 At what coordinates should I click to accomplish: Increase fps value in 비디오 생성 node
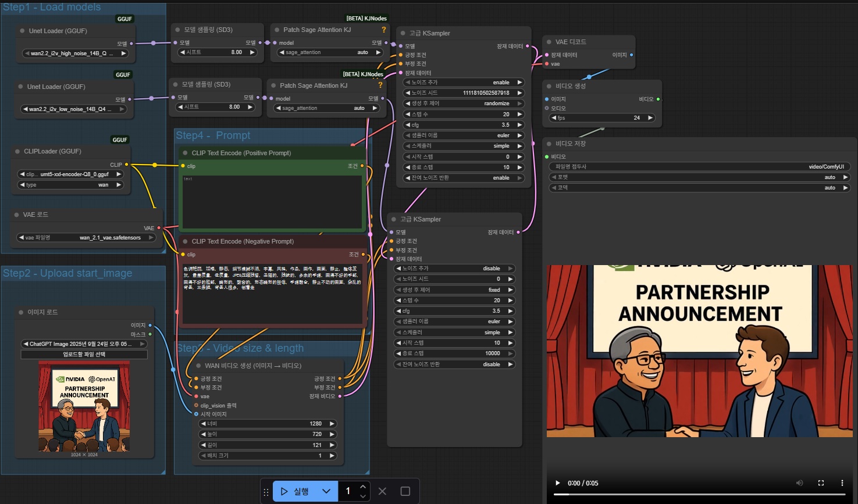click(650, 118)
